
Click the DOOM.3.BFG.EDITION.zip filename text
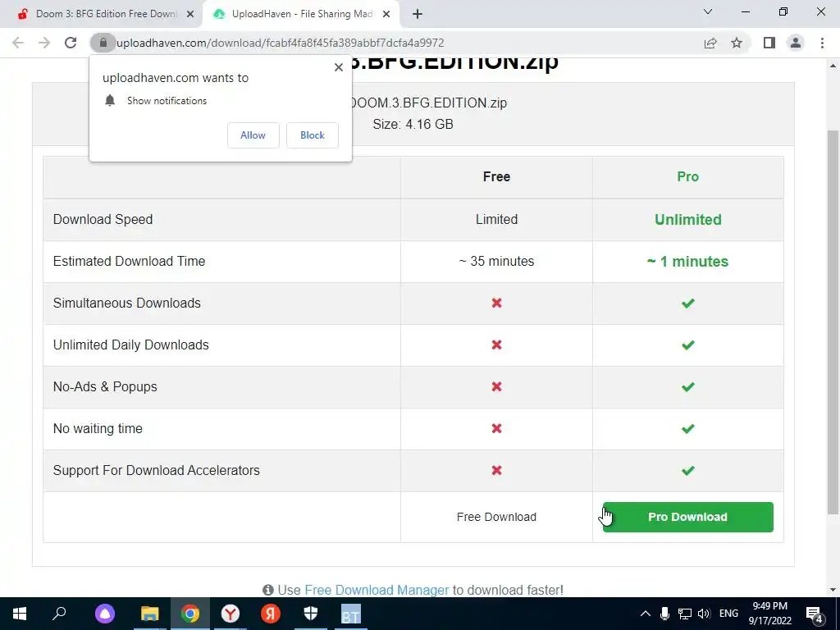pos(429,103)
